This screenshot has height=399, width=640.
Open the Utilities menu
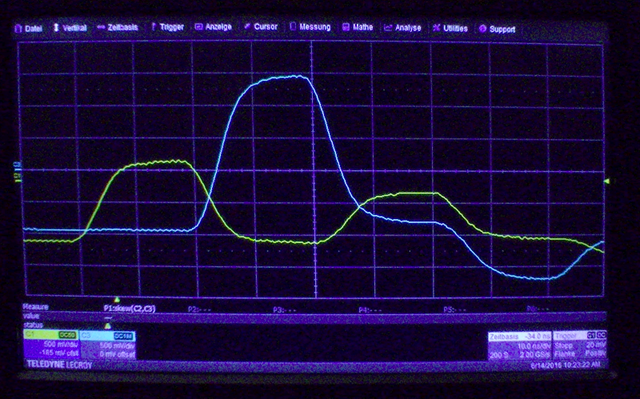[450, 28]
